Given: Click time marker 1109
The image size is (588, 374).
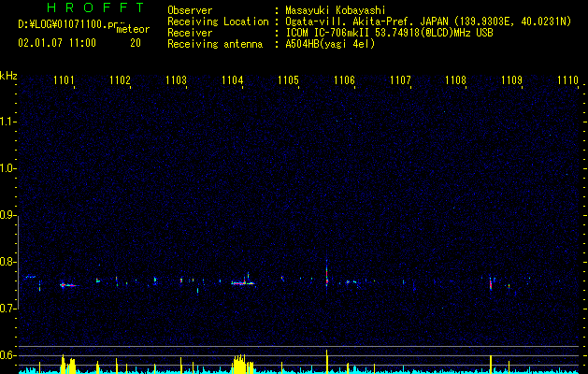Looking at the screenshot, I should tap(512, 79).
